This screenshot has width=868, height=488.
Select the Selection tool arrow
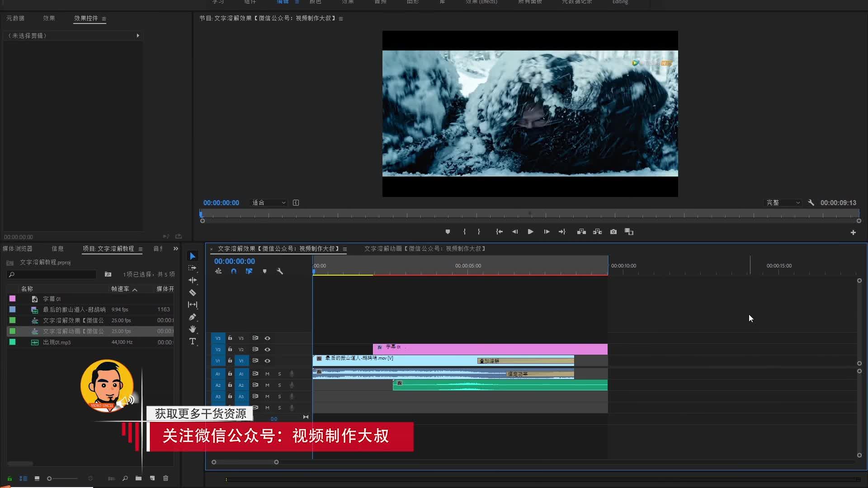click(193, 256)
